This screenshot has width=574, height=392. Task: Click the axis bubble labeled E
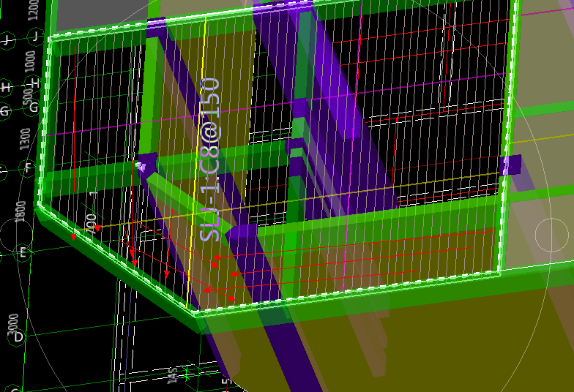point(22,252)
